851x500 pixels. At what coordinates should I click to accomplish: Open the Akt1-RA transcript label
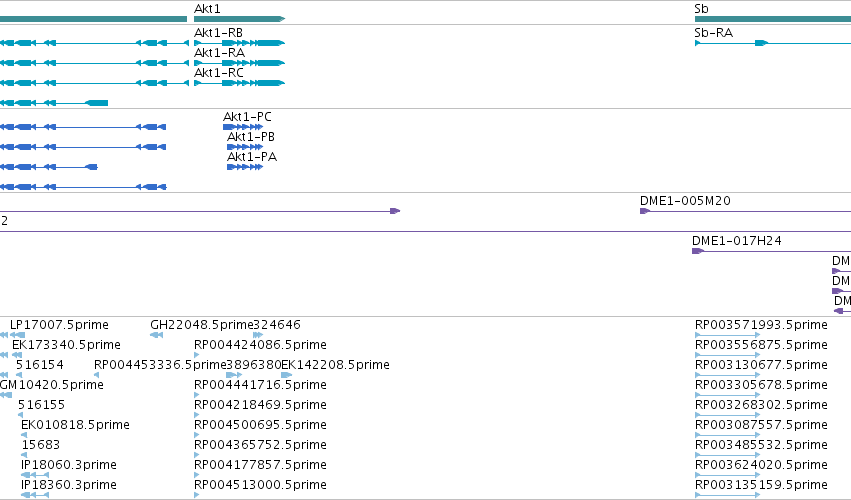click(219, 53)
